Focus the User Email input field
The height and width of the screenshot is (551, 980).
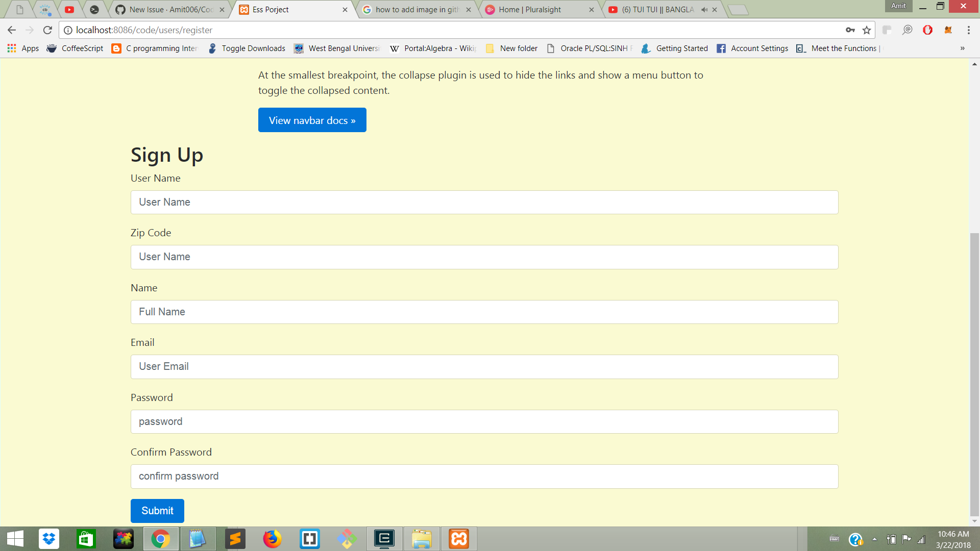coord(484,367)
